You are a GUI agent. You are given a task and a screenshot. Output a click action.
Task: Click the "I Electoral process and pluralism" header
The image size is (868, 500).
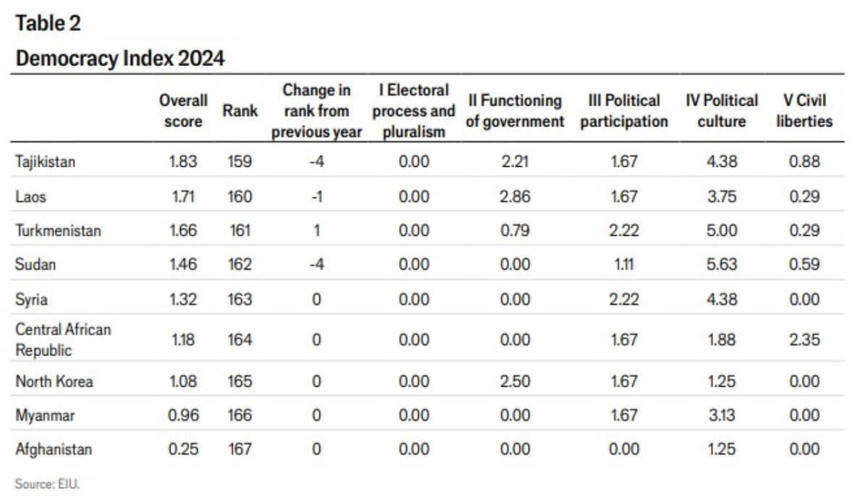[x=414, y=111]
